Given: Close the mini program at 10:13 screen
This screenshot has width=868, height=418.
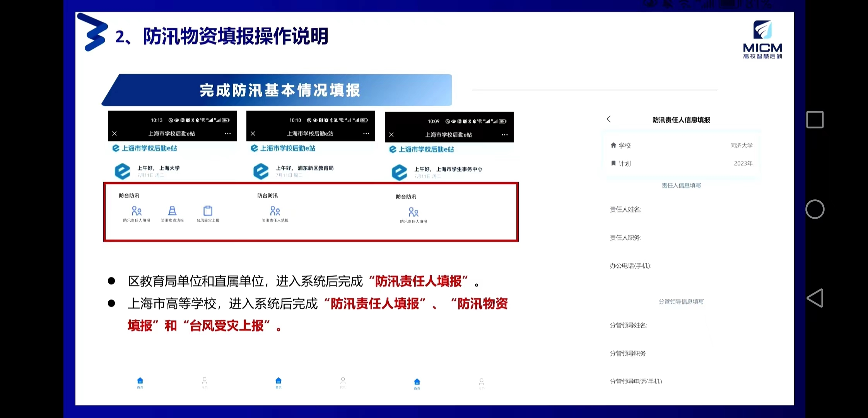Looking at the screenshot, I should coord(114,134).
